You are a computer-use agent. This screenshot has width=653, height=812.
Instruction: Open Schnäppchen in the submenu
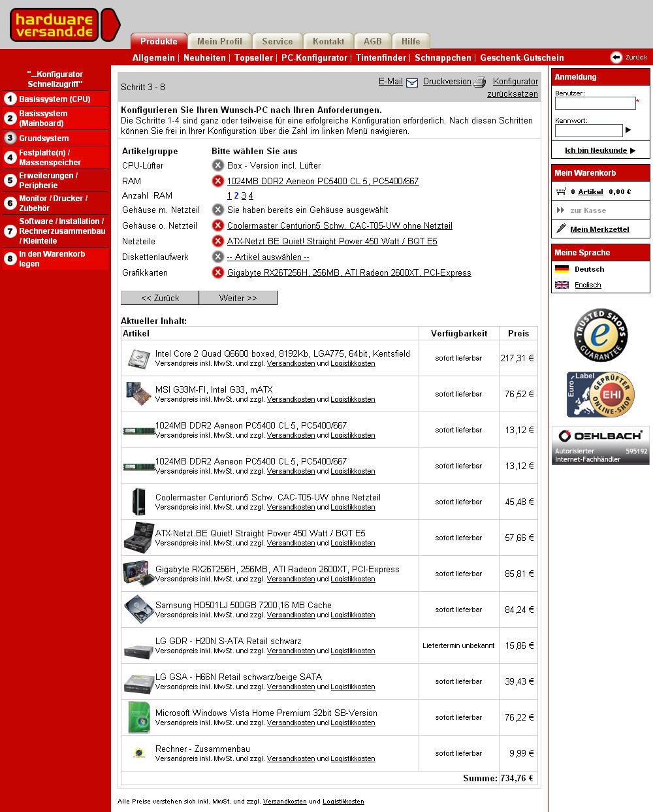[x=443, y=57]
